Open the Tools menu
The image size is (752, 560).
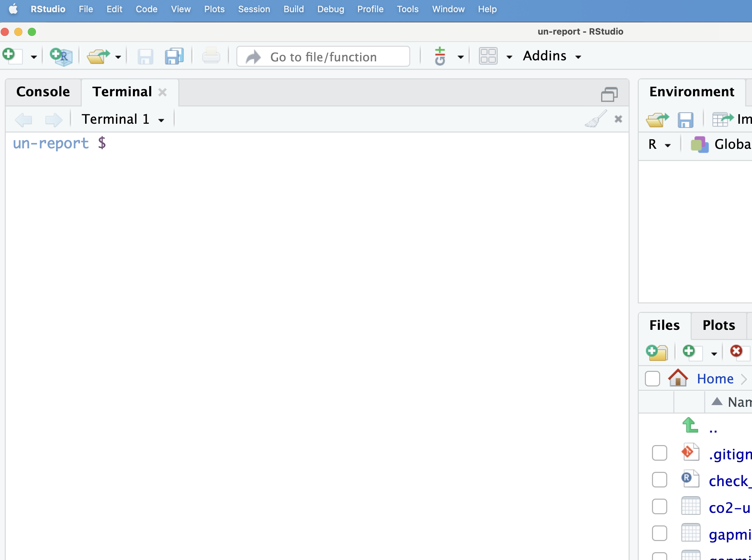pos(408,9)
